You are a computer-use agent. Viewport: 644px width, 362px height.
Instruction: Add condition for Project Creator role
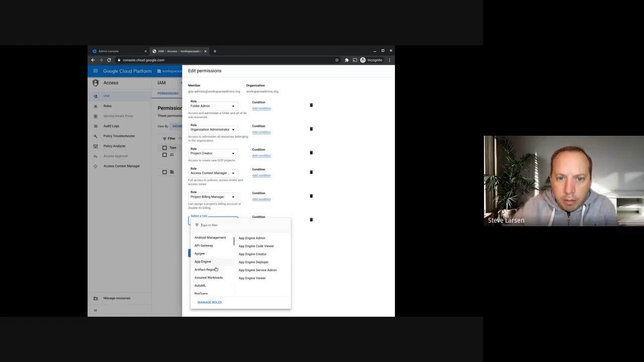coord(261,155)
